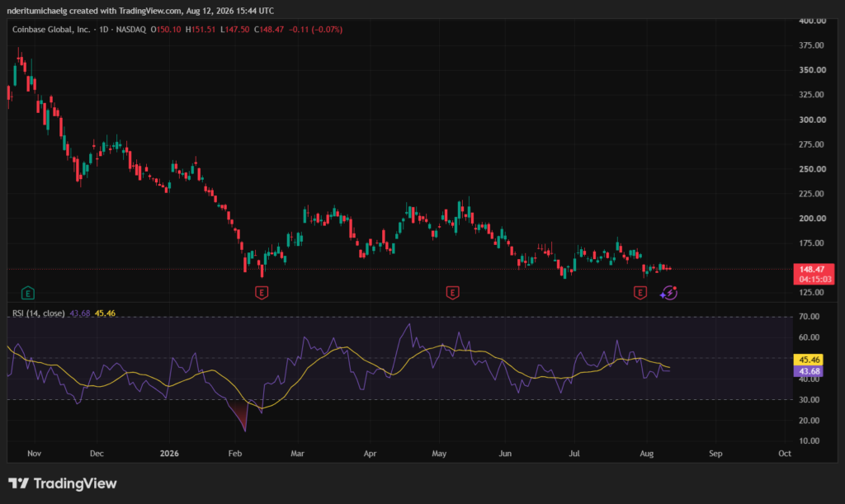Click the purple 43.68 RSI value tag

point(809,371)
